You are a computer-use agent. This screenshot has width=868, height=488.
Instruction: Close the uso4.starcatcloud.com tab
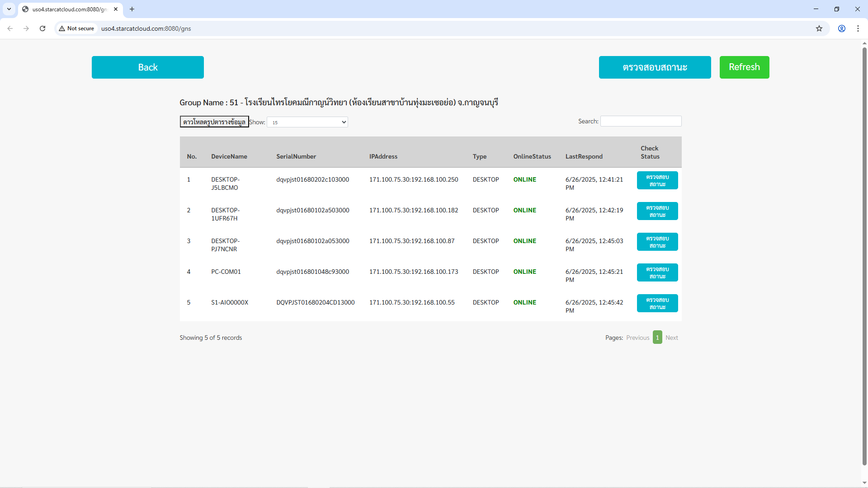coord(116,9)
